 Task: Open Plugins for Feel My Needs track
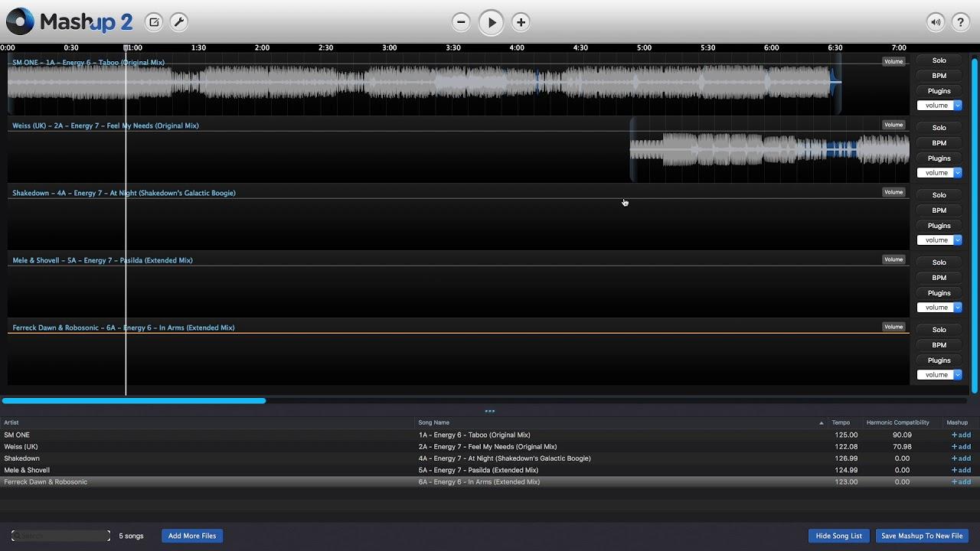[x=939, y=158]
